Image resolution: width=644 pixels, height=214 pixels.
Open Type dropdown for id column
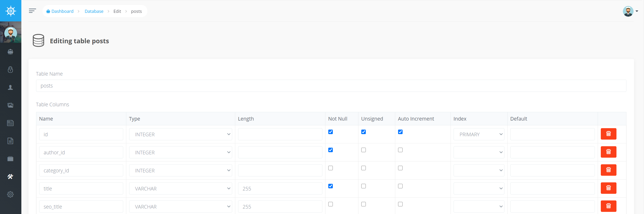click(x=180, y=134)
